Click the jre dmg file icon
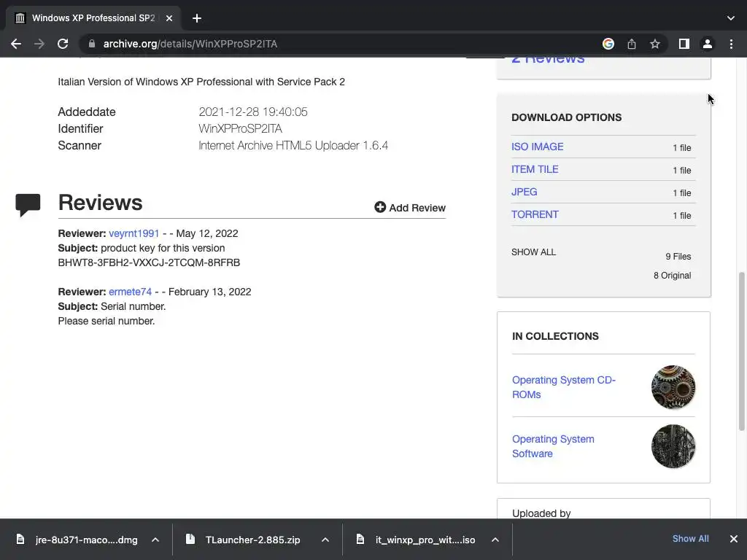The height and width of the screenshot is (560, 747). point(20,539)
